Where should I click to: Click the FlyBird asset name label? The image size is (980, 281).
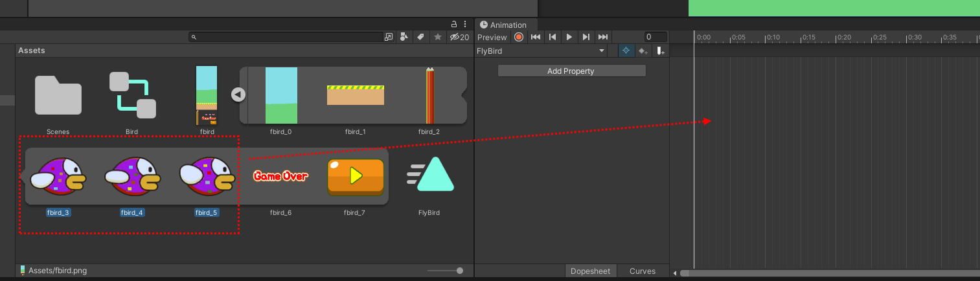tap(429, 212)
